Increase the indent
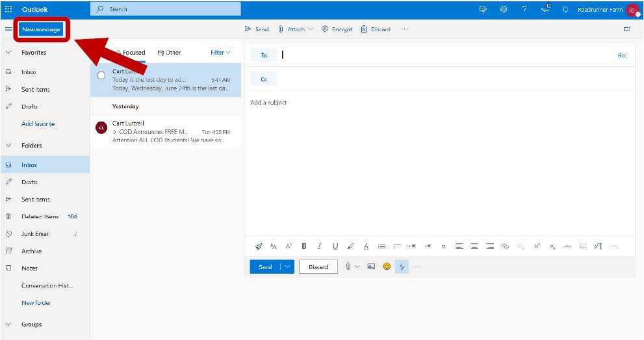This screenshot has width=644, height=340. click(428, 246)
